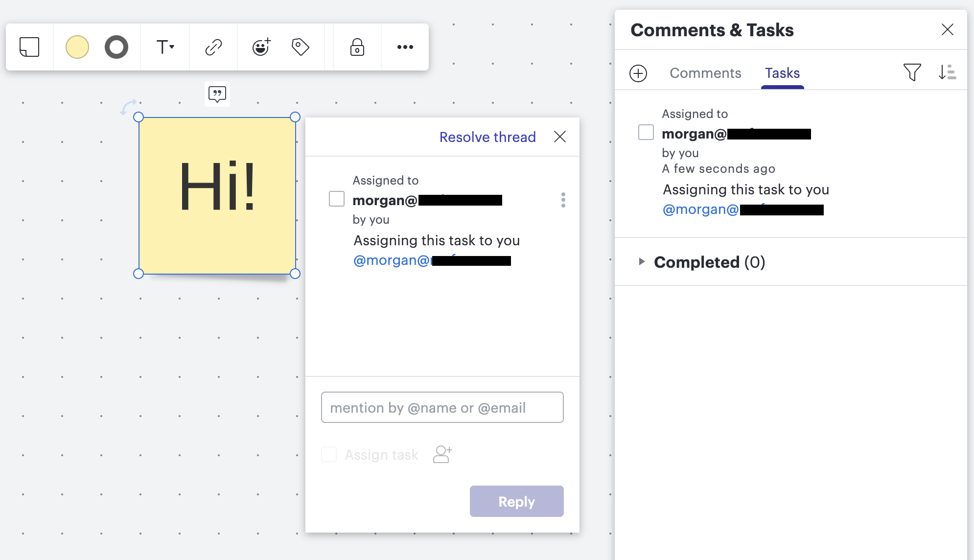974x560 pixels.
Task: Open the link attachment tool
Action: pos(213,47)
